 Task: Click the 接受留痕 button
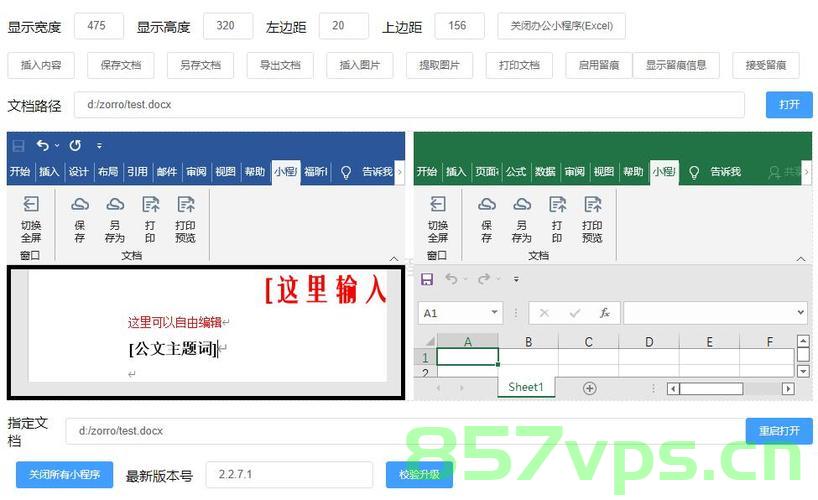click(x=766, y=65)
